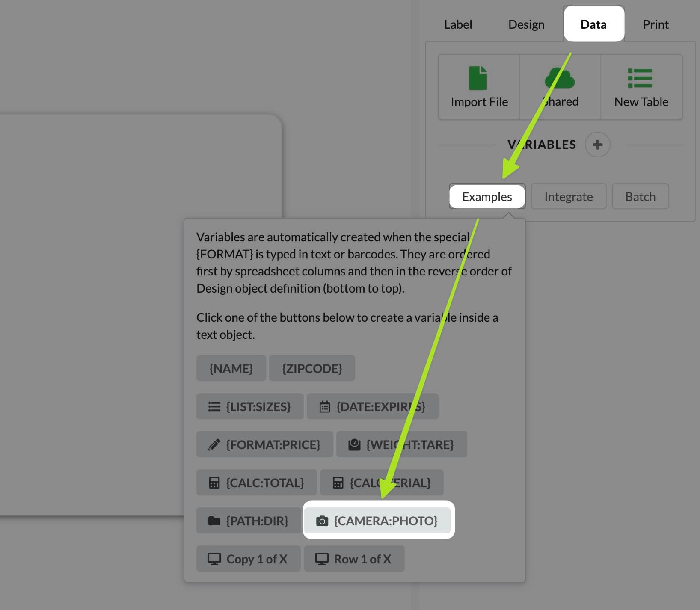This screenshot has height=610, width=700.
Task: Open the Shared cloud icon
Action: [560, 78]
